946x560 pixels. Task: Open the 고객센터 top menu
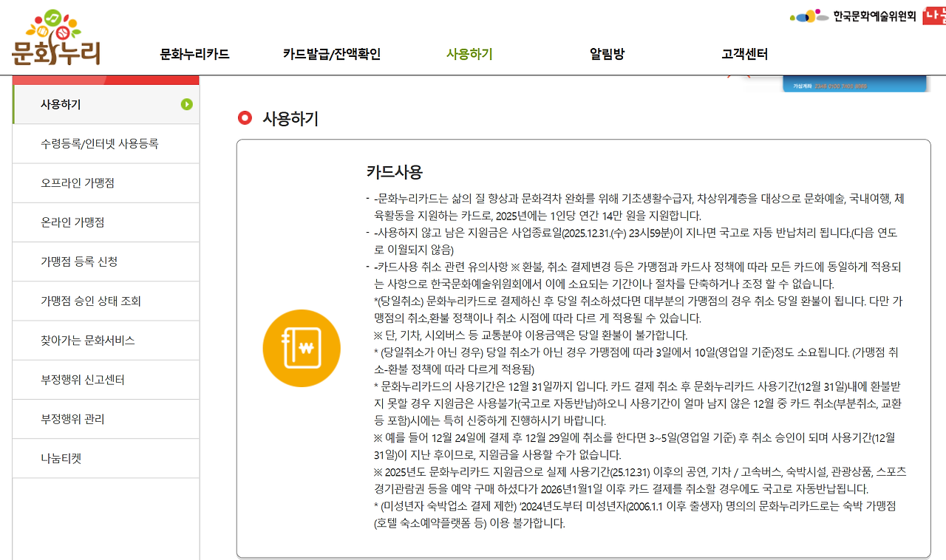[745, 54]
